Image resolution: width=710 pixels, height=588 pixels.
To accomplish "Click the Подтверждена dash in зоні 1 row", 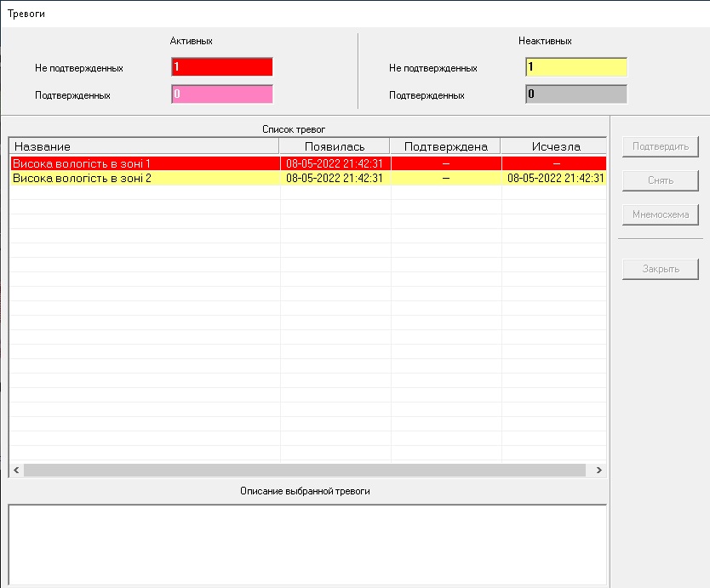I will pos(446,164).
